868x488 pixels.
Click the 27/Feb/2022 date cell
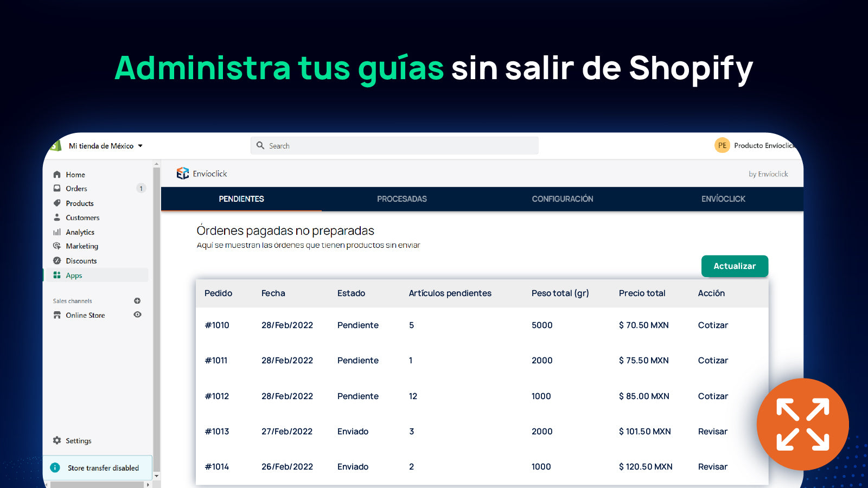coord(287,432)
